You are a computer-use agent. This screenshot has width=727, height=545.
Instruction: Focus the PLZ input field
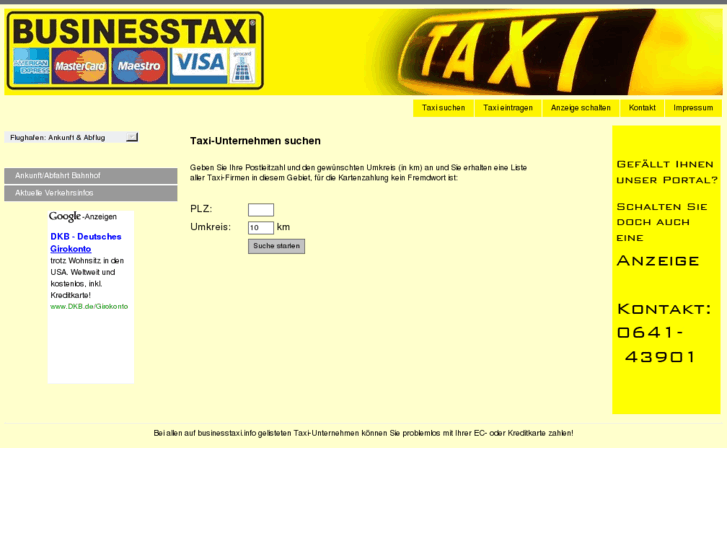261,210
